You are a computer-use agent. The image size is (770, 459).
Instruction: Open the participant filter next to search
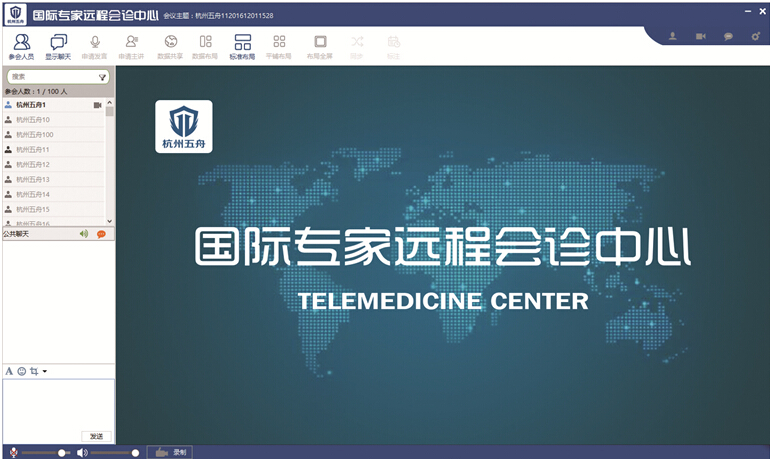102,76
